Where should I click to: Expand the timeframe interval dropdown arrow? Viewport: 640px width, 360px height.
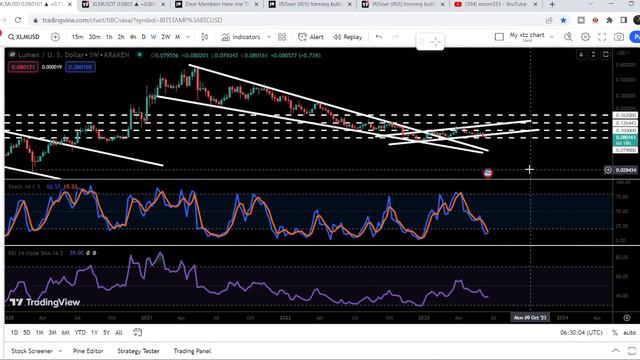[188, 37]
